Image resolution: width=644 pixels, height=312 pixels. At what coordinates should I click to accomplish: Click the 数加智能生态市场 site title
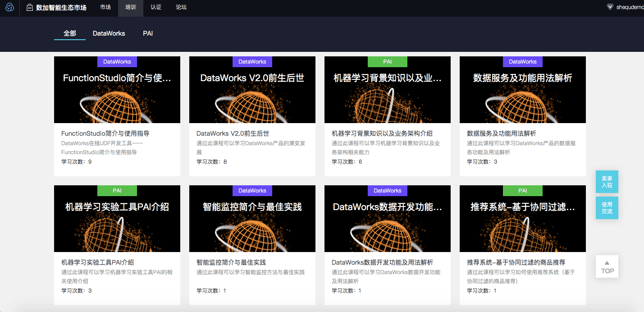(x=61, y=7)
